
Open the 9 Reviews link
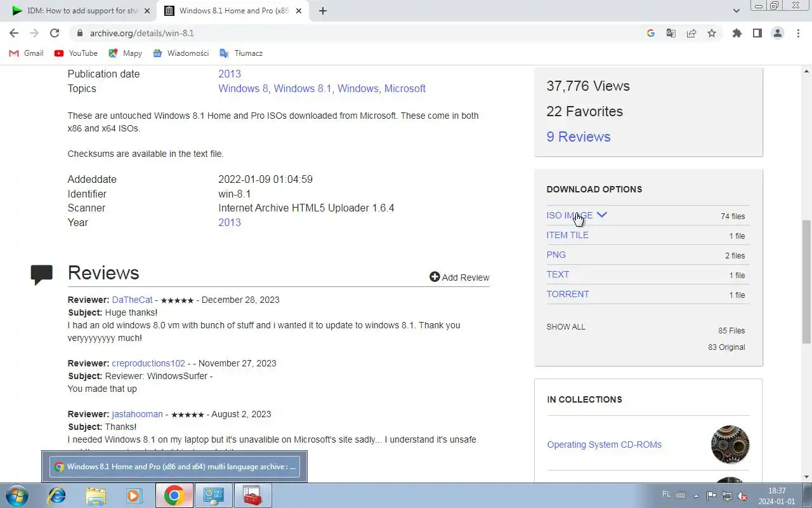click(579, 137)
